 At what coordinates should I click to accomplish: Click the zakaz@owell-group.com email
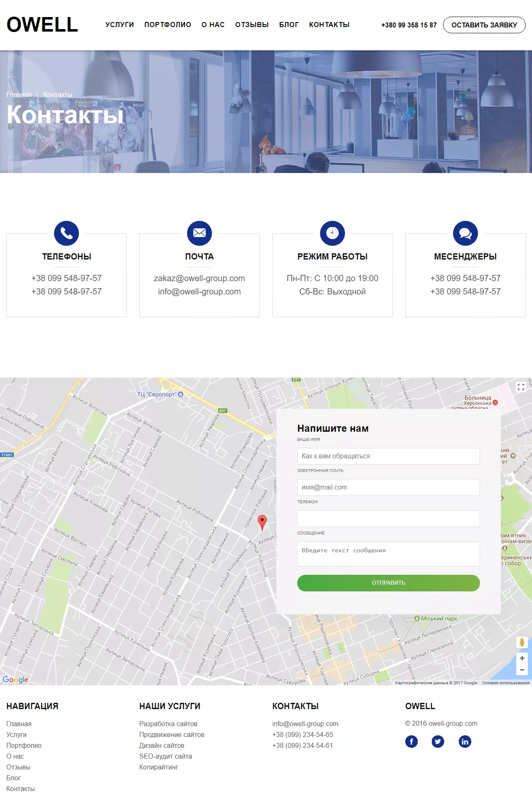click(199, 278)
